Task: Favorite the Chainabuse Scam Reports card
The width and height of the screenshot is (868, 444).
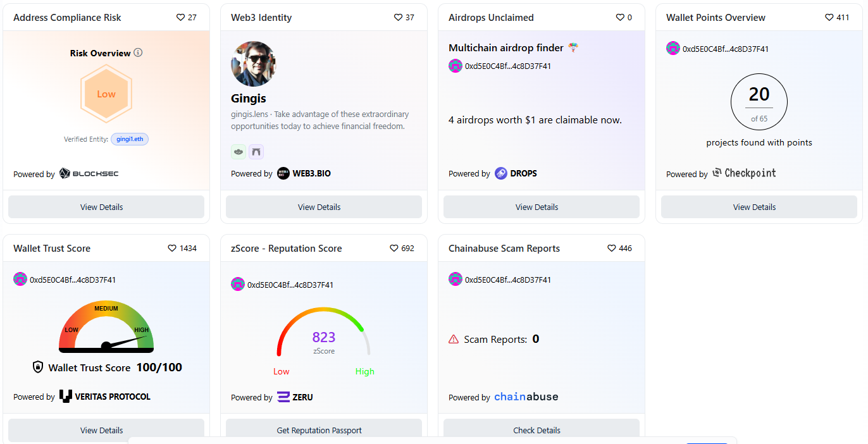Action: 611,249
